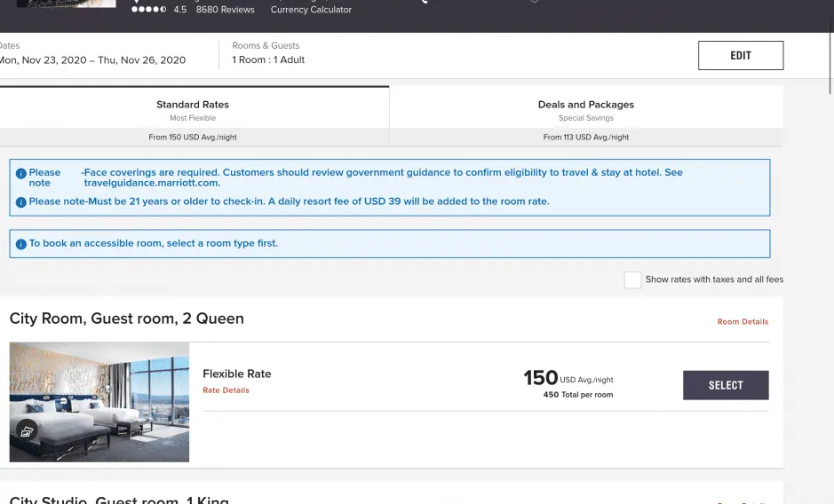This screenshot has width=834, height=504.
Task: Click the info icon beside accessible room notice
Action: tap(20, 245)
